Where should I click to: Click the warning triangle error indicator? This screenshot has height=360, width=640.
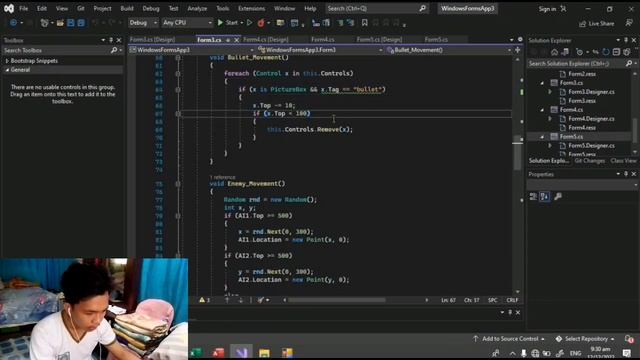(x=202, y=300)
